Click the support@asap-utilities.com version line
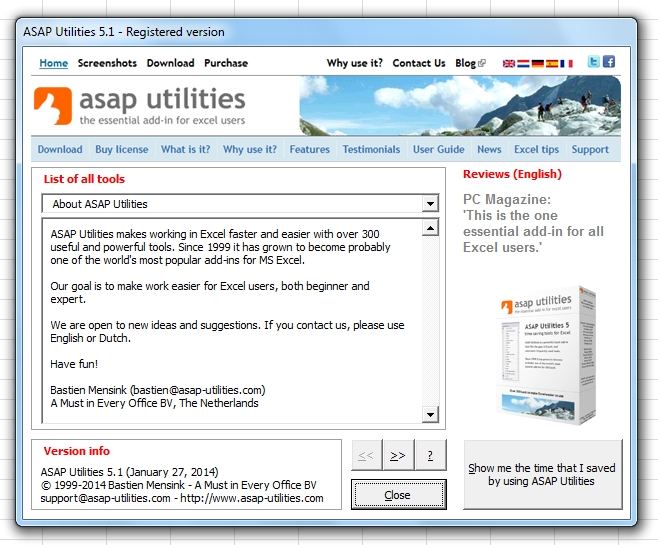The width and height of the screenshot is (658, 545). [x=182, y=498]
